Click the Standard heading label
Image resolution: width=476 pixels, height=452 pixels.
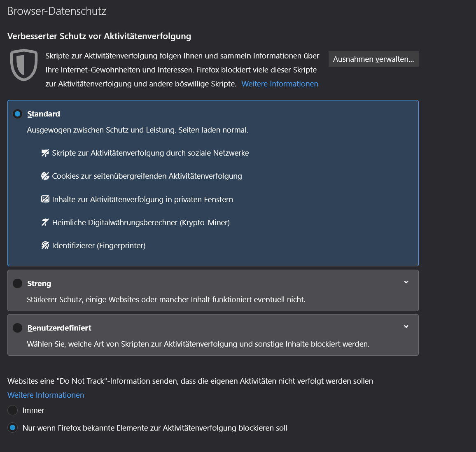[44, 114]
